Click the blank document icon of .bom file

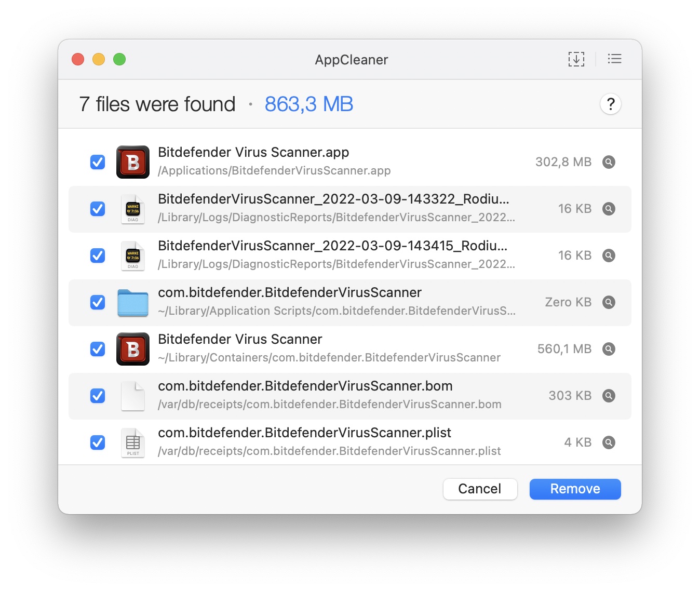[x=133, y=396]
